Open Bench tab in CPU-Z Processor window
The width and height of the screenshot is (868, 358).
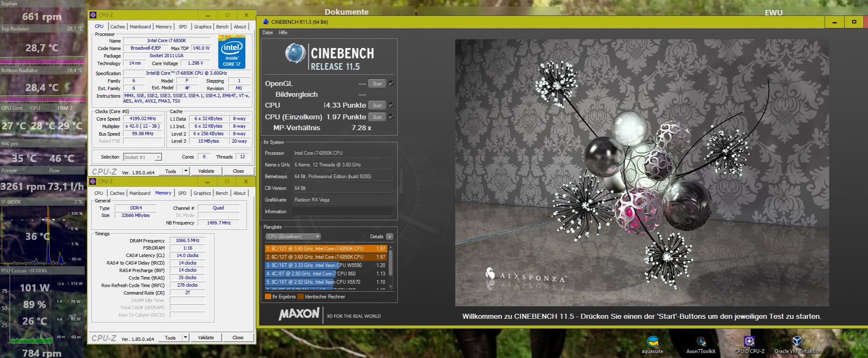pos(222,27)
